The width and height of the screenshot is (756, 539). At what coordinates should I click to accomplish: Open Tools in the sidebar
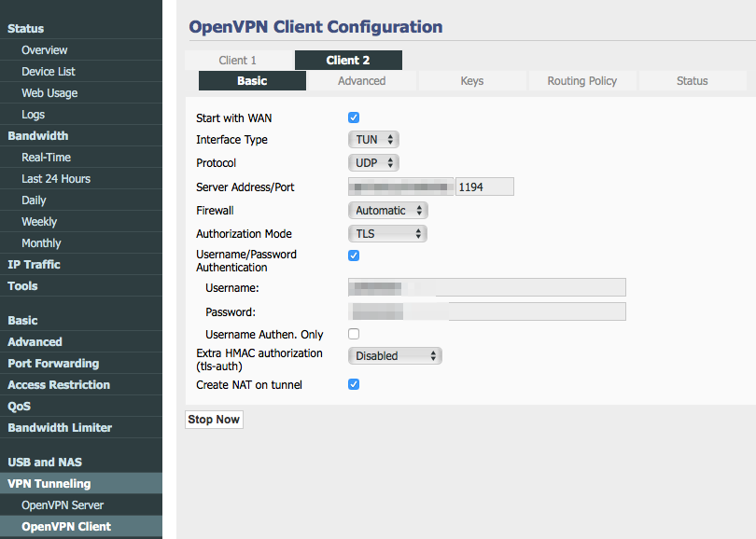pos(81,285)
